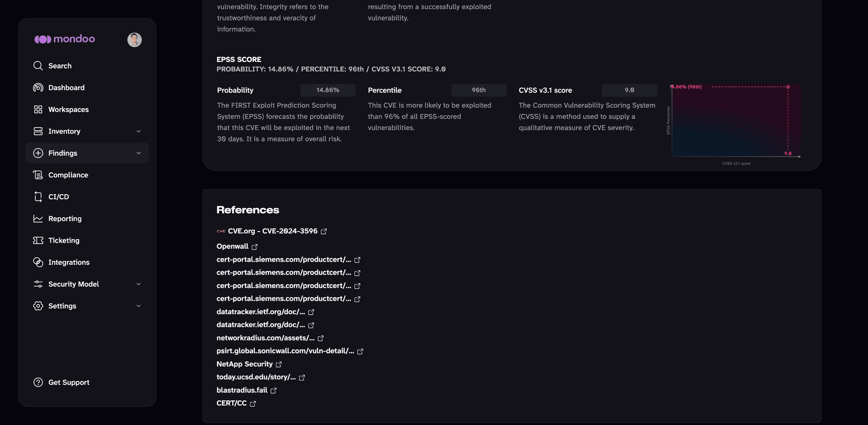
Task: Click the Ticketing ticket icon
Action: (38, 240)
